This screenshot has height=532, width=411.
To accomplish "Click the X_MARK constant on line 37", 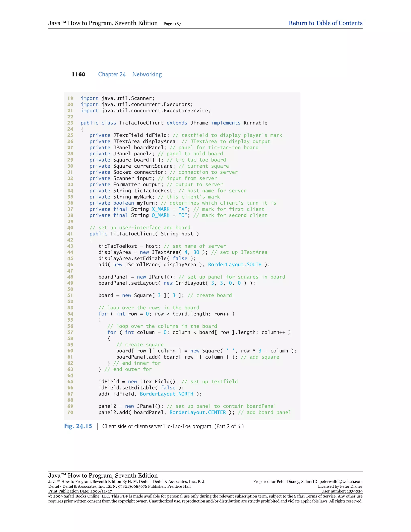I will [x=161, y=209].
